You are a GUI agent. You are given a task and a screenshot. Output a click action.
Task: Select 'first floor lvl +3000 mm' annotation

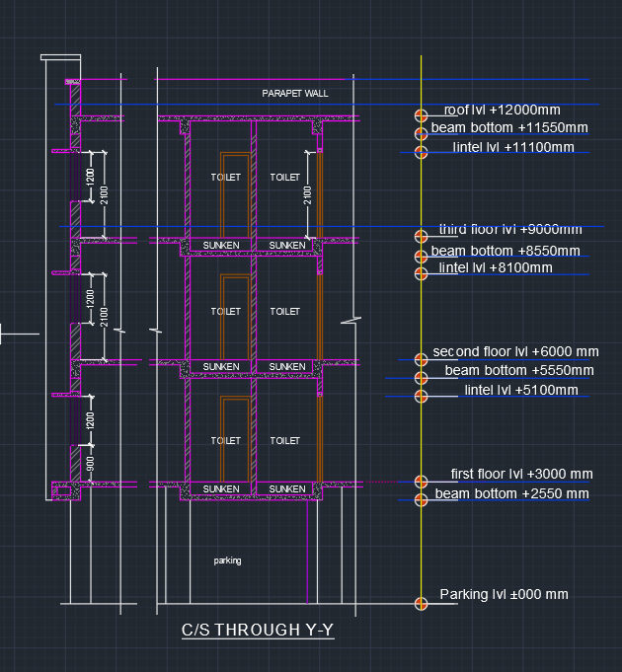tap(521, 474)
